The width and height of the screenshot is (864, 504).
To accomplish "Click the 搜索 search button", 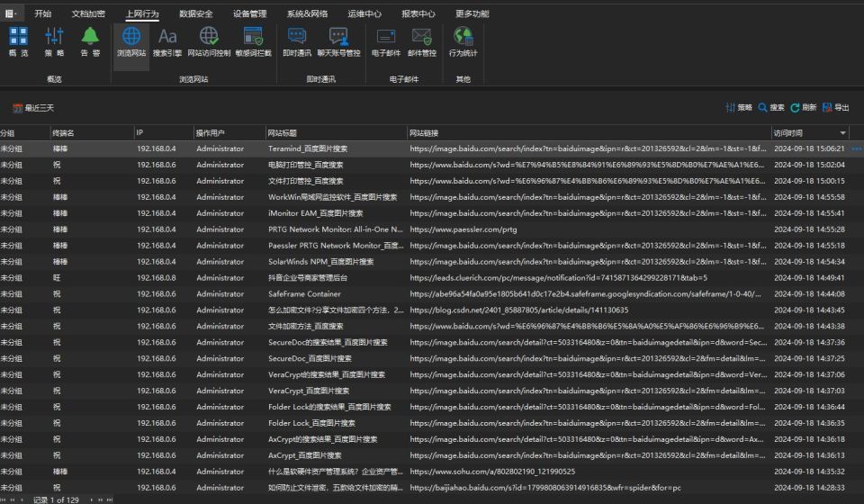I will (x=771, y=107).
